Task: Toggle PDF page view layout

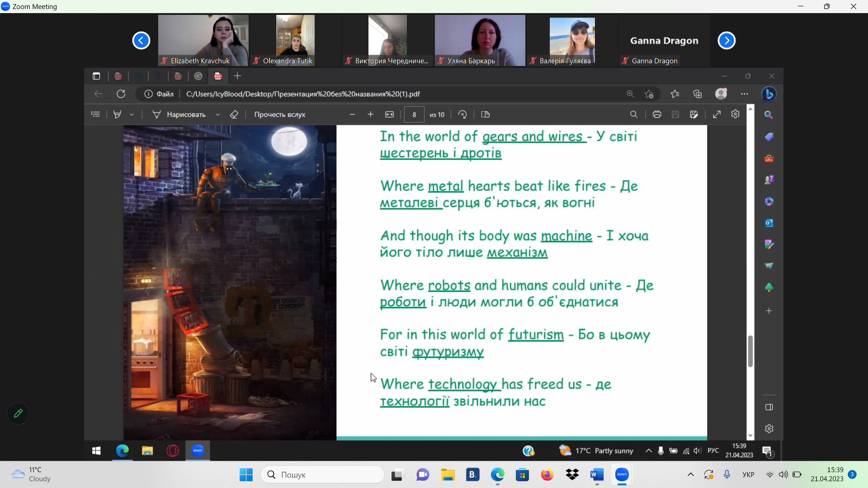Action: pos(486,114)
